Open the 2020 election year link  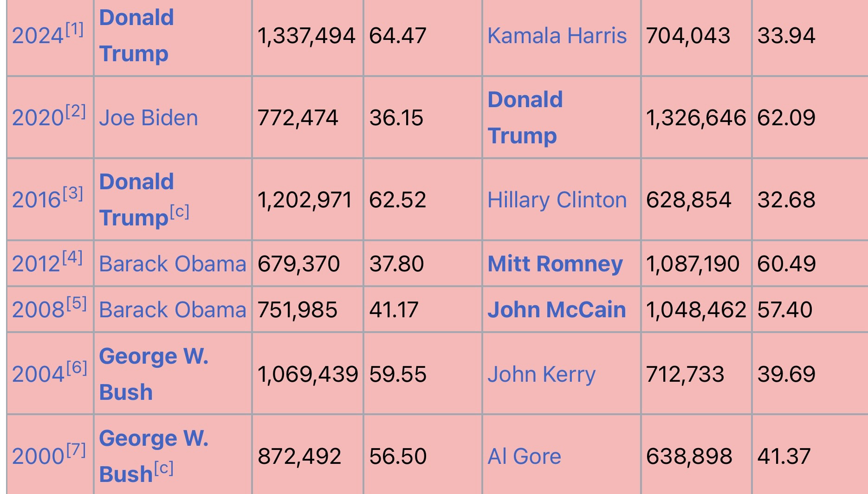coord(38,118)
